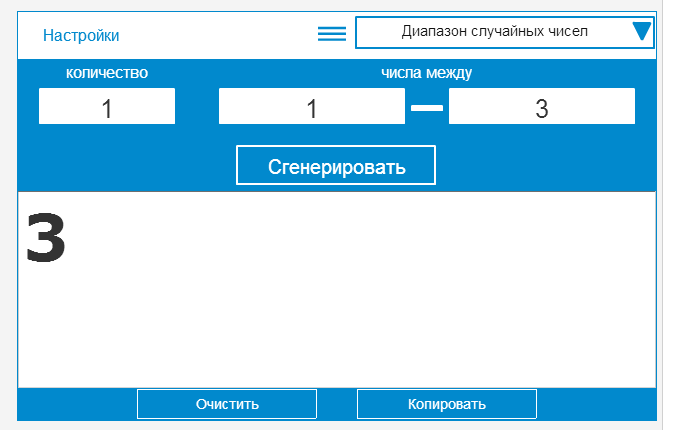Expand the 'Диапазон случайных чисел' combo box
The width and height of the screenshot is (676, 430).
pos(494,32)
